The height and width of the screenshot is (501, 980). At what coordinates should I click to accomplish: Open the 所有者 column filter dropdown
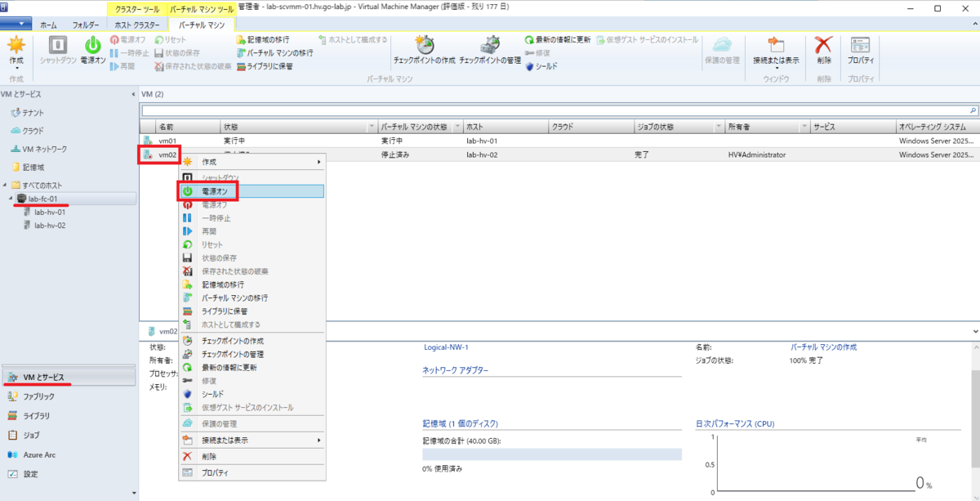click(x=804, y=127)
